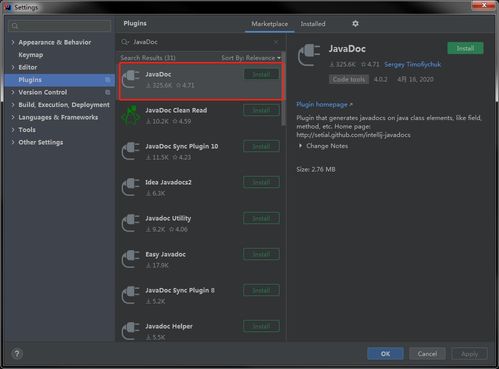
Task: Open the help question mark button
Action: click(x=17, y=354)
